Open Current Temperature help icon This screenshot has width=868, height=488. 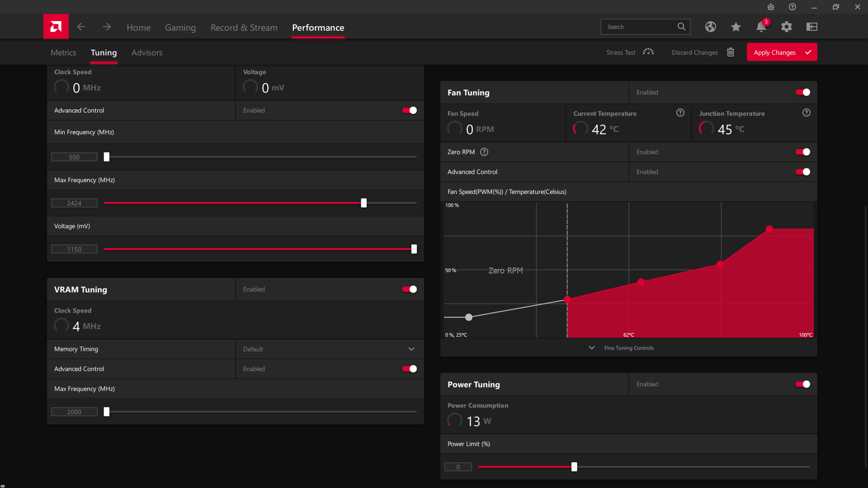click(x=680, y=113)
